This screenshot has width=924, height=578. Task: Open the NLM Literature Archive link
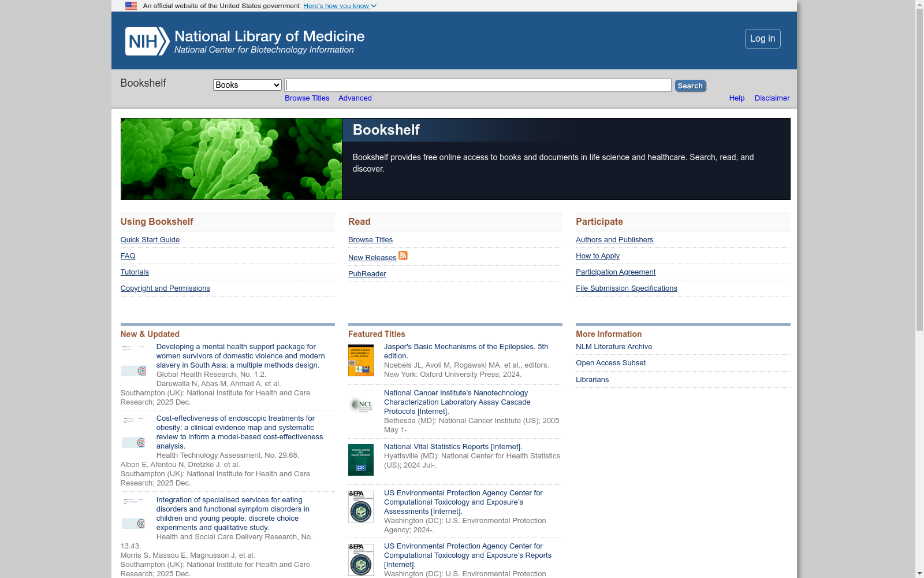(614, 347)
